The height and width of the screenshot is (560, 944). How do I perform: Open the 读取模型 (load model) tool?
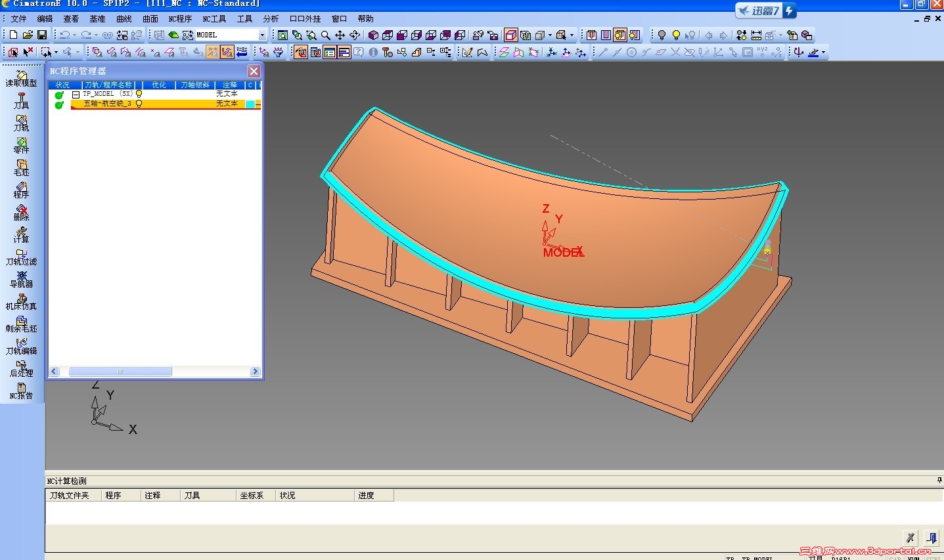point(21,79)
